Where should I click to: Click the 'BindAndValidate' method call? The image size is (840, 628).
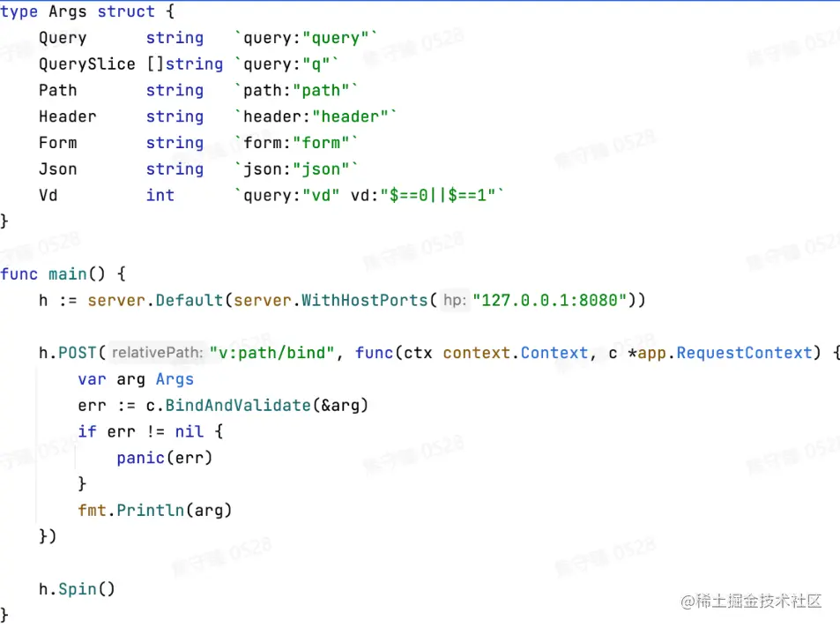coord(238,406)
